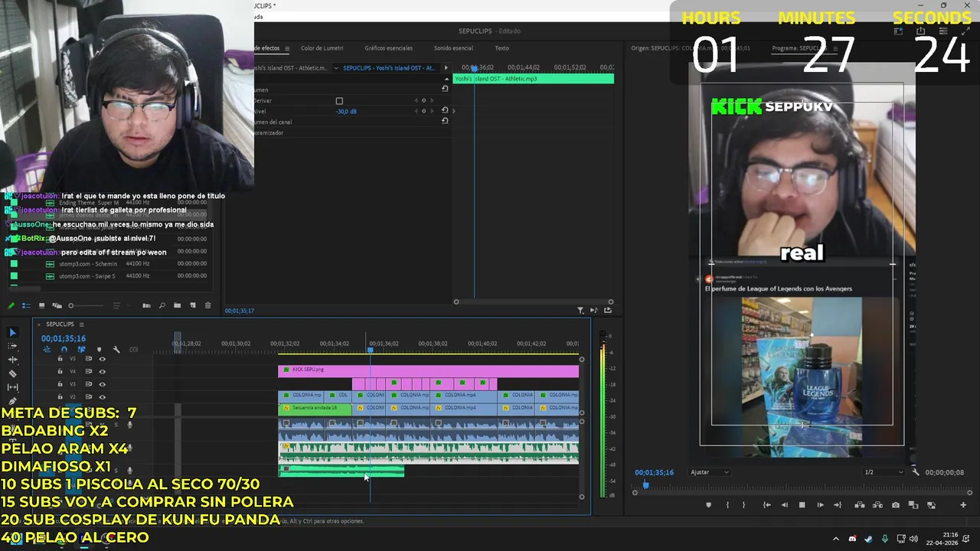Select KICK SEPU.png clip on timeline
This screenshot has width=980, height=551.
pyautogui.click(x=428, y=370)
